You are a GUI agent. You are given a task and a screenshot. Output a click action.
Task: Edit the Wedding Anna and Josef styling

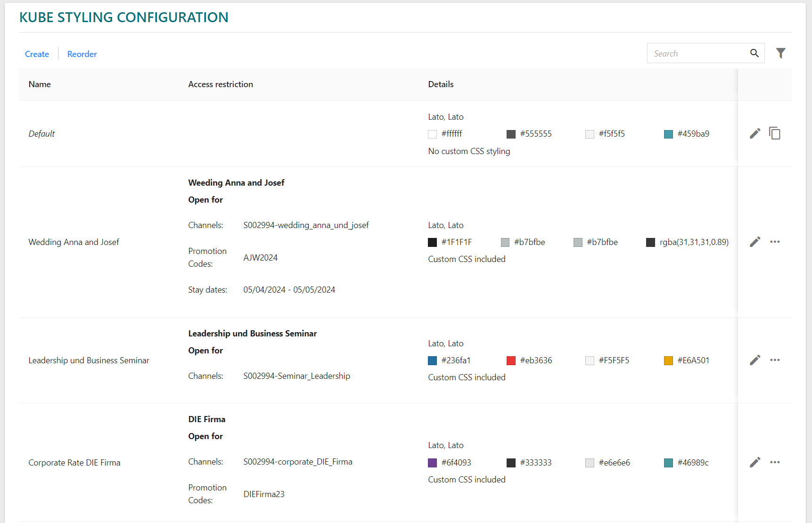click(x=755, y=242)
